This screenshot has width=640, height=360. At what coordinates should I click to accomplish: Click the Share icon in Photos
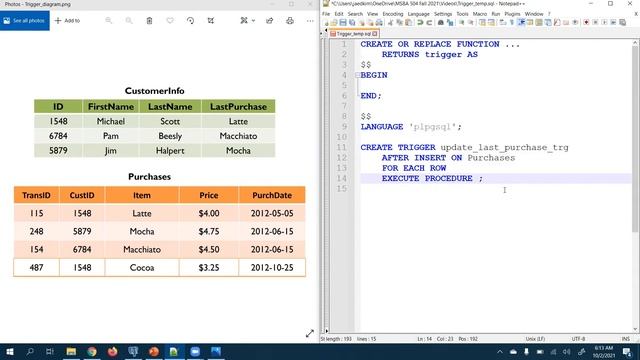pos(269,20)
